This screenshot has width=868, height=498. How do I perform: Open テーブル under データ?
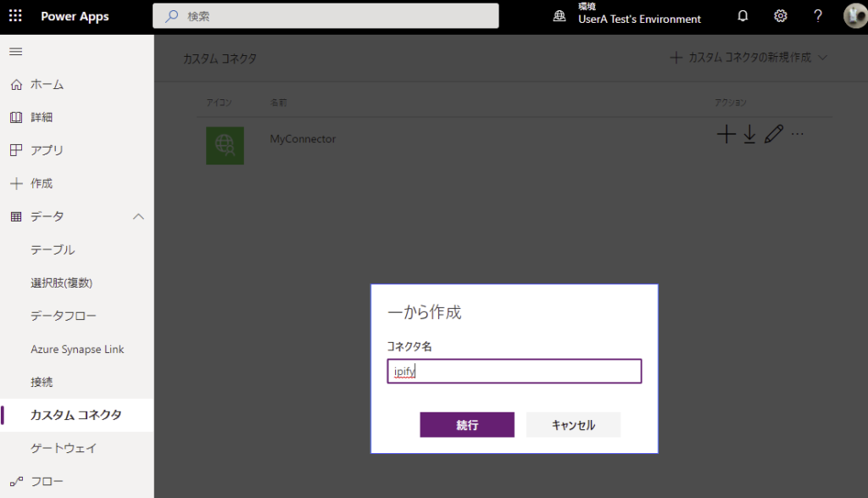pyautogui.click(x=53, y=249)
